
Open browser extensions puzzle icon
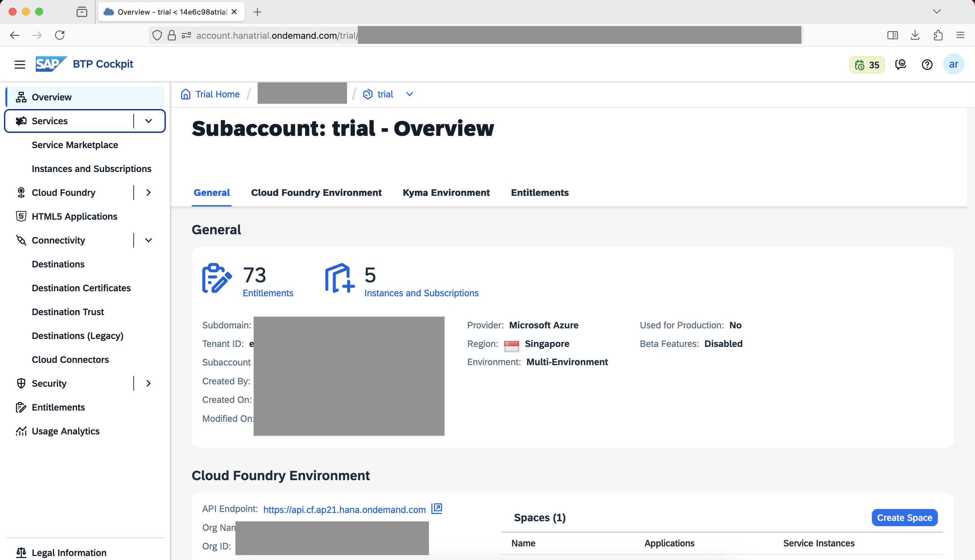tap(938, 35)
